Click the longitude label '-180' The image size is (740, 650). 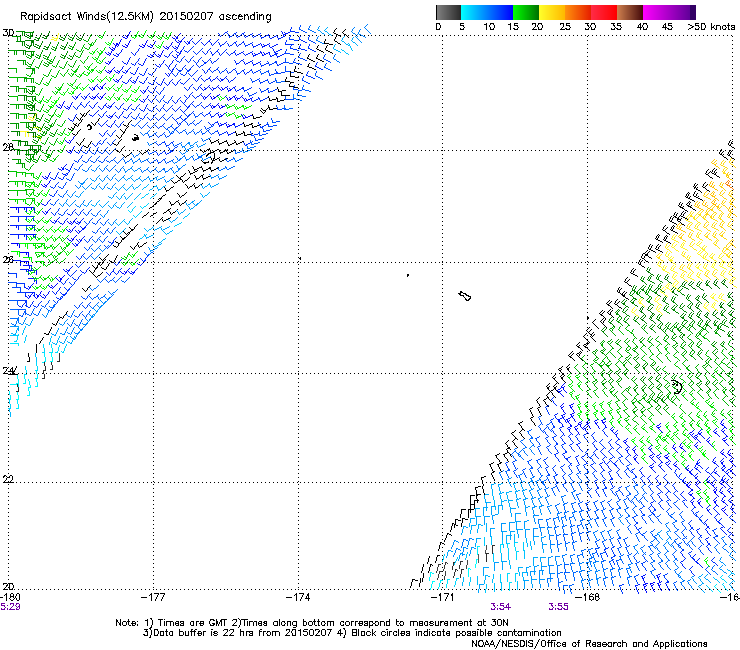click(10, 597)
